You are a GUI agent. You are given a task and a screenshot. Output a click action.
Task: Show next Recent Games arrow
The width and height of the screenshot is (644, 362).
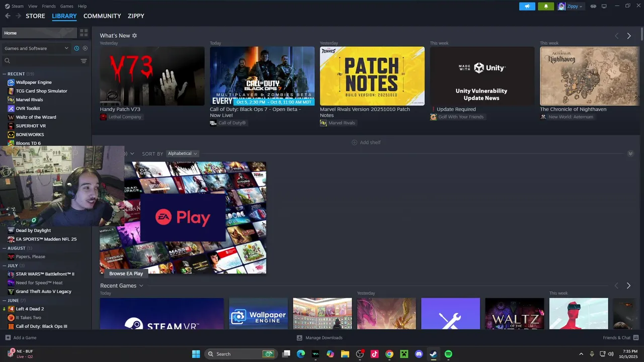pos(628,286)
